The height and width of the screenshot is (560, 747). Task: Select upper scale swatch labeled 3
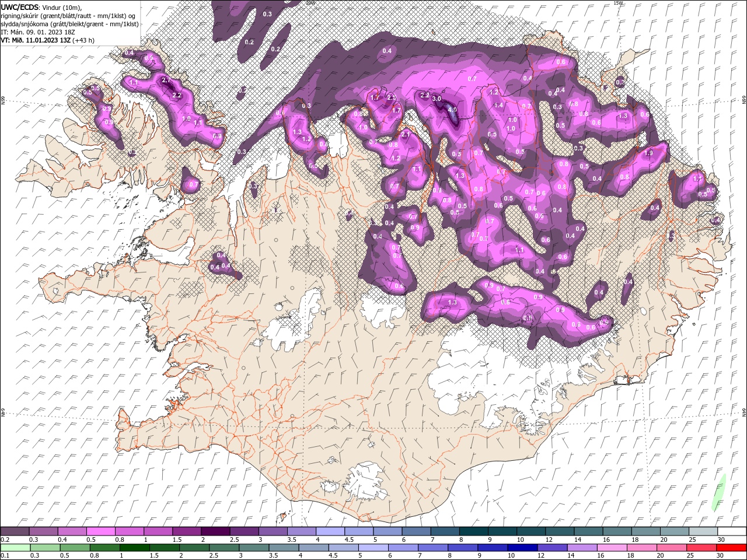273,531
